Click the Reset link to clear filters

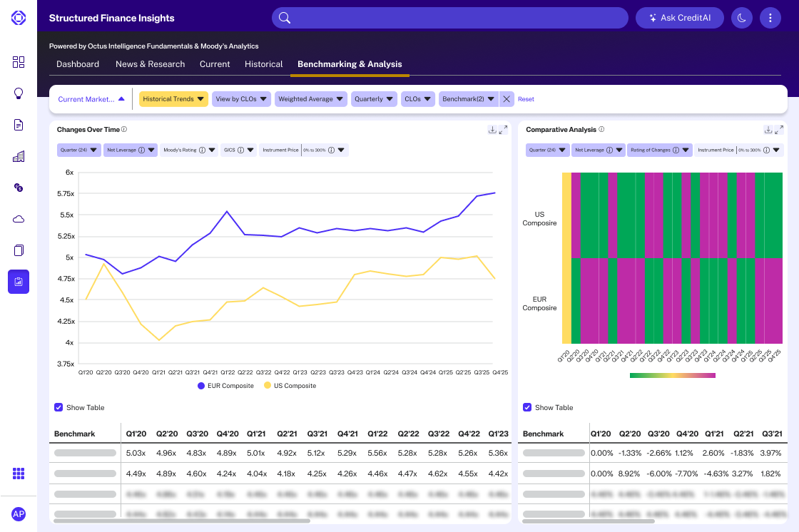click(x=526, y=98)
